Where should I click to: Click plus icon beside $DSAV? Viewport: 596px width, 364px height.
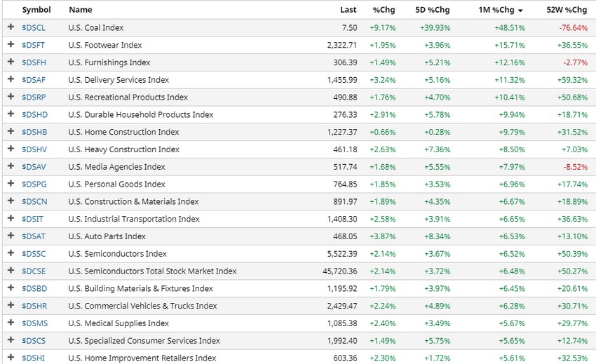pos(11,167)
